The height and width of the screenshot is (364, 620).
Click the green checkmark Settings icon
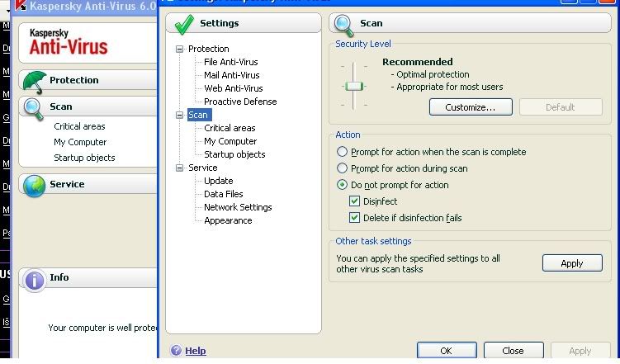tap(184, 24)
